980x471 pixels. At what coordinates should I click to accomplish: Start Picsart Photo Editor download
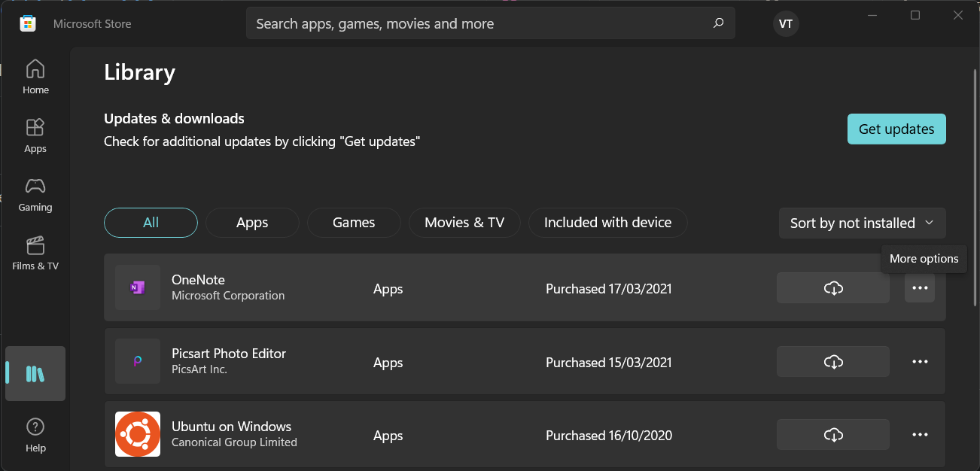coord(832,361)
